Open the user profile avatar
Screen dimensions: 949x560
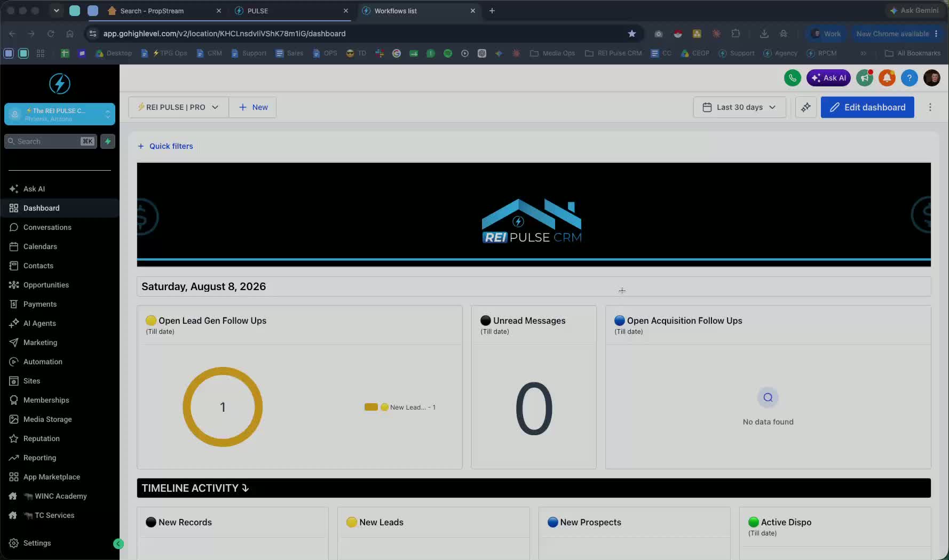(x=932, y=78)
